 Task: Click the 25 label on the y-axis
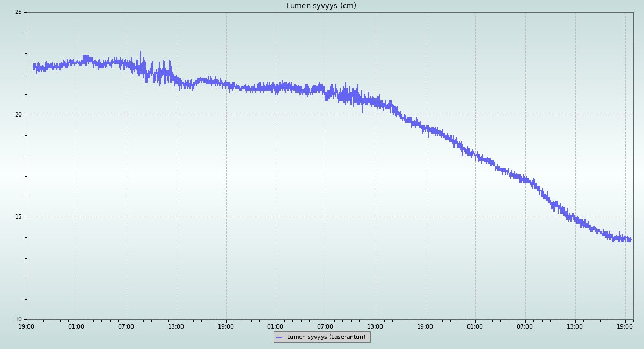pos(18,12)
